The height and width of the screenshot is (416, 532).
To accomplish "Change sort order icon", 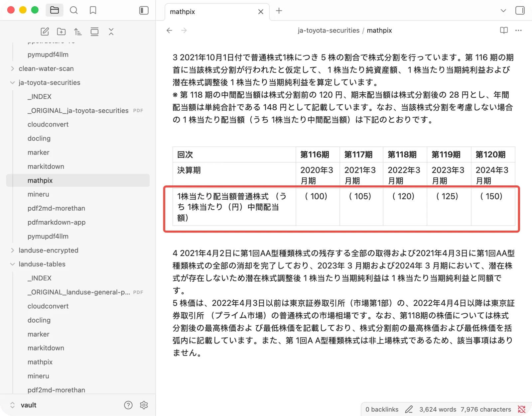I will (78, 32).
